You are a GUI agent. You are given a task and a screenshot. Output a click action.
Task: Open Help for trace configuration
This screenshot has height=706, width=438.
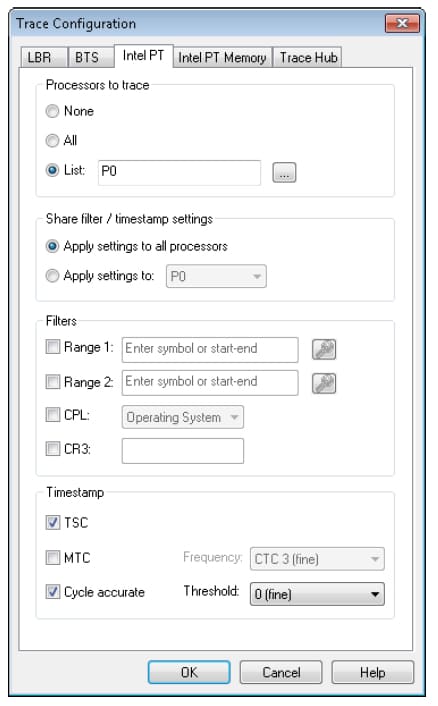(x=372, y=672)
